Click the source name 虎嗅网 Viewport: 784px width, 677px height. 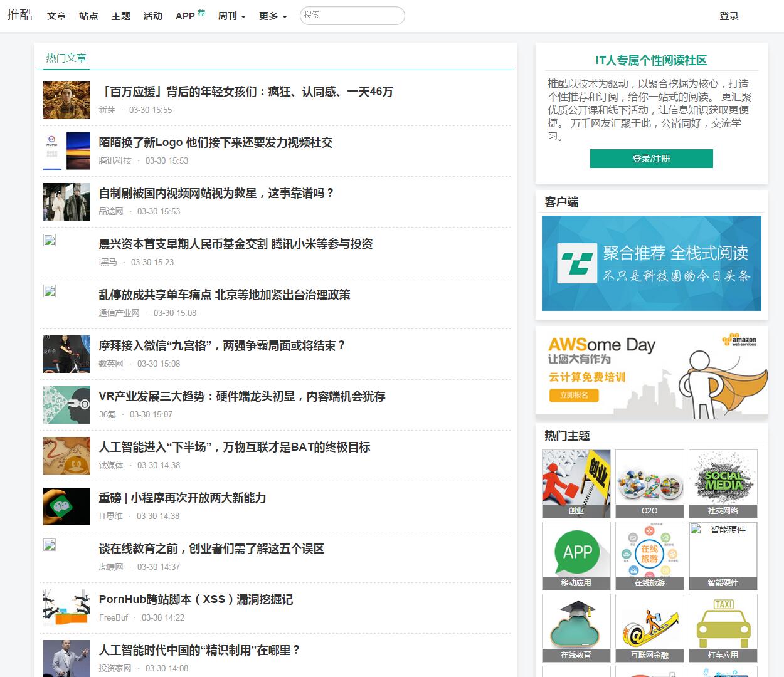click(111, 567)
